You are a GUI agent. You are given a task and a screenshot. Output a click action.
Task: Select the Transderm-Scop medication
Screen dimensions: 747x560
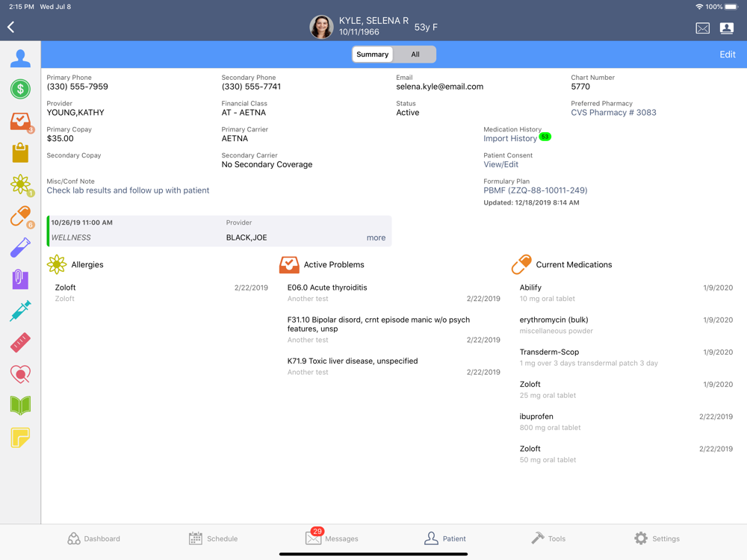tap(626, 357)
